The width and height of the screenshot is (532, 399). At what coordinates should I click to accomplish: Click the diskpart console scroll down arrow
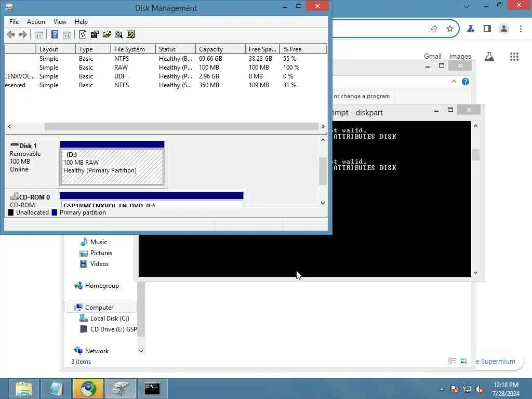[x=475, y=272]
